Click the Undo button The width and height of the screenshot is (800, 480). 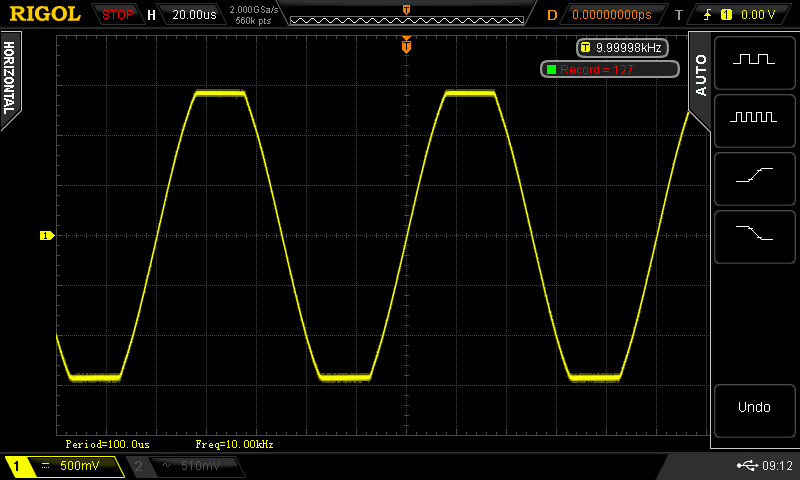click(754, 411)
